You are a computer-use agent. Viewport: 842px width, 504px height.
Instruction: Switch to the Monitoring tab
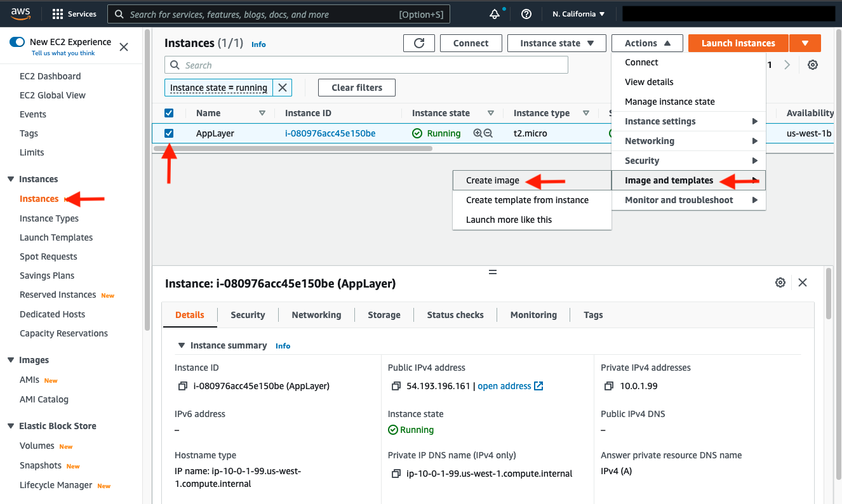[533, 315]
